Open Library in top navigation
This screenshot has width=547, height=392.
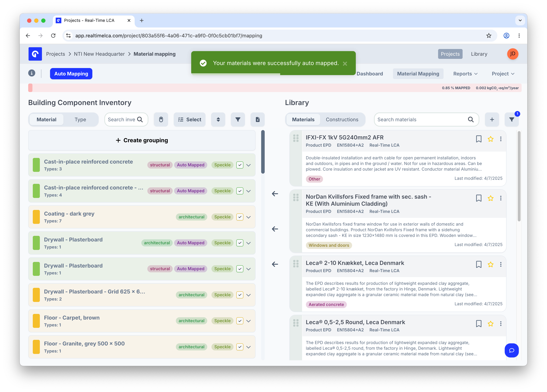(x=479, y=54)
